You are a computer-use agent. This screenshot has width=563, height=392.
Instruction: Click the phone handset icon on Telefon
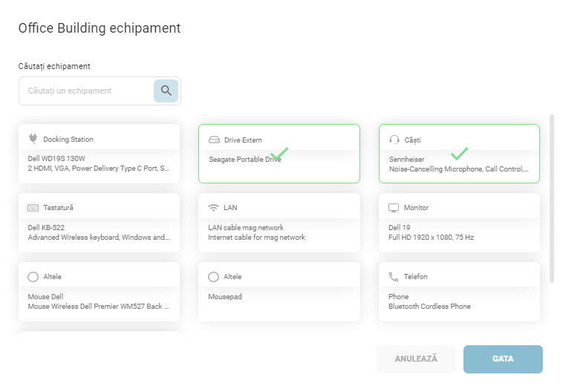(394, 277)
